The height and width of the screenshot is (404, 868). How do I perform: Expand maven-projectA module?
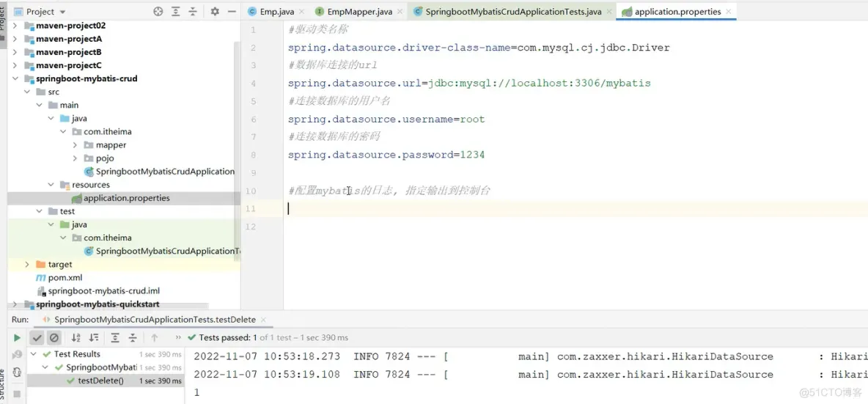15,39
